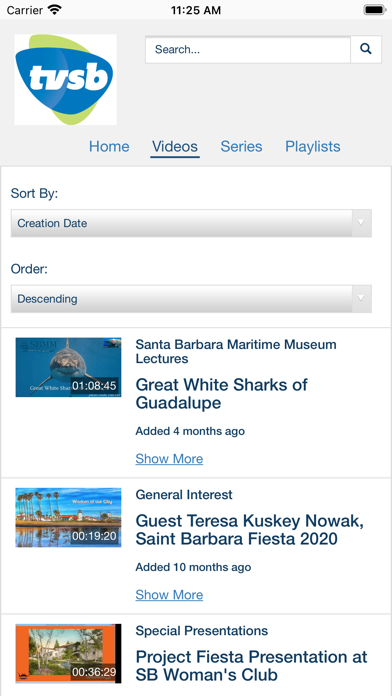Open the Great White Sharks video thumbnail
Image resolution: width=392 pixels, height=696 pixels.
[68, 367]
